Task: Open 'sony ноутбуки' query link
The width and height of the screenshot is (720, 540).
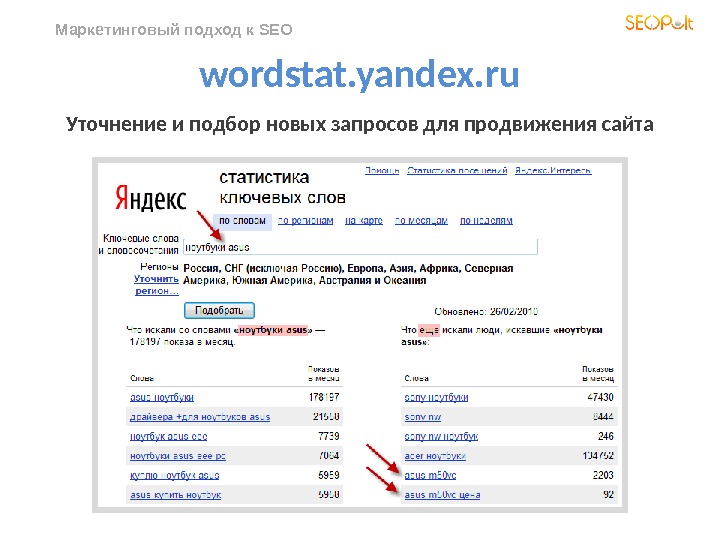Action: click(436, 398)
